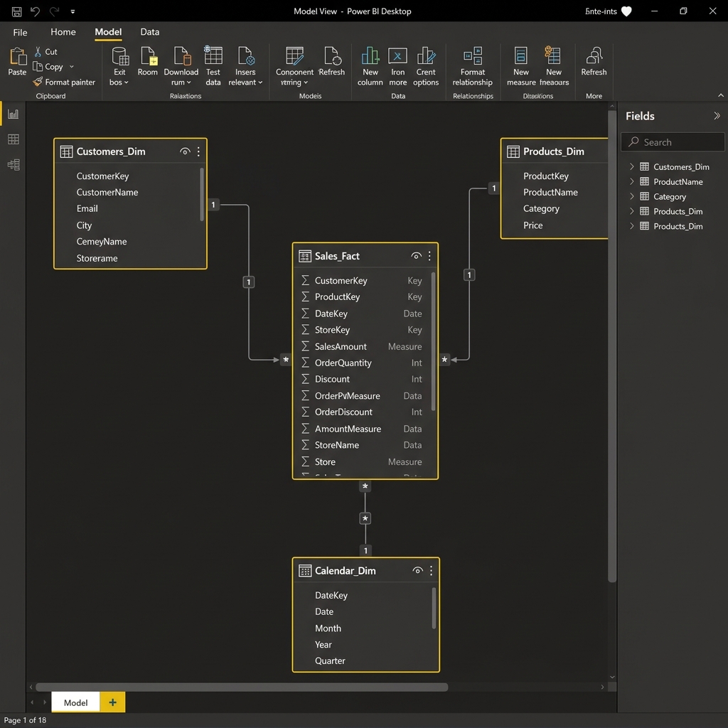Open the Exit bos dropdown button

(119, 66)
